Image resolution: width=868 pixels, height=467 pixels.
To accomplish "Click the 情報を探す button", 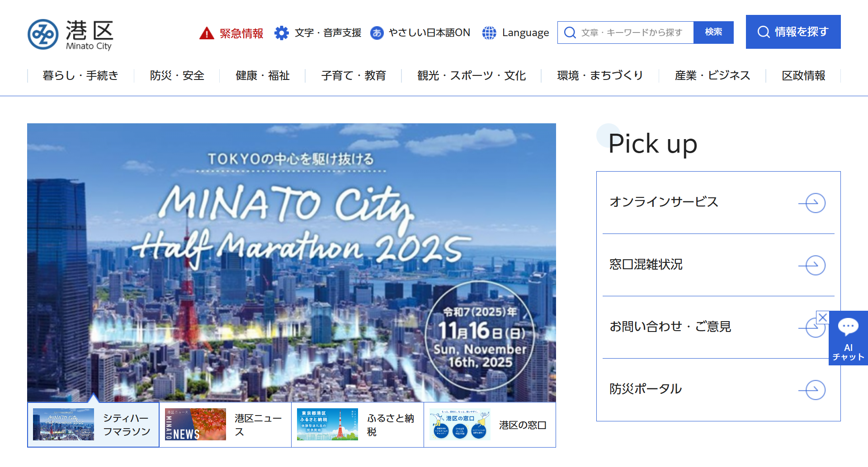I will pyautogui.click(x=793, y=32).
